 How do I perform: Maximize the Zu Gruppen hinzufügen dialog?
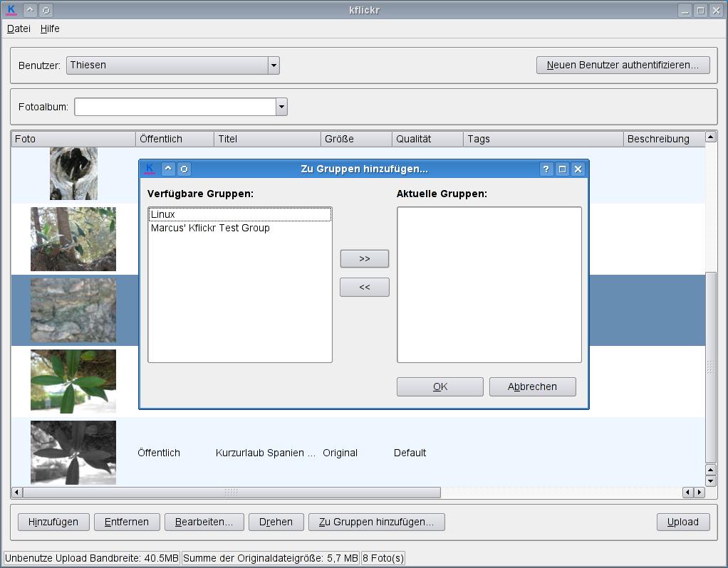[x=562, y=169]
